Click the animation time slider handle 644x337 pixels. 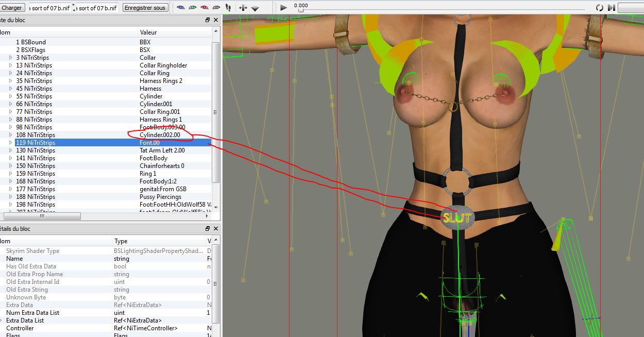click(301, 10)
